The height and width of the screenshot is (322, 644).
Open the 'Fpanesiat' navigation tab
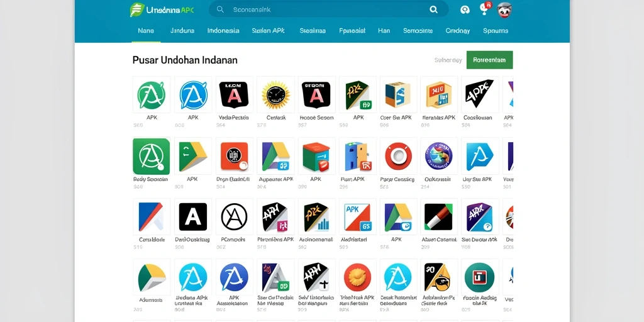352,31
